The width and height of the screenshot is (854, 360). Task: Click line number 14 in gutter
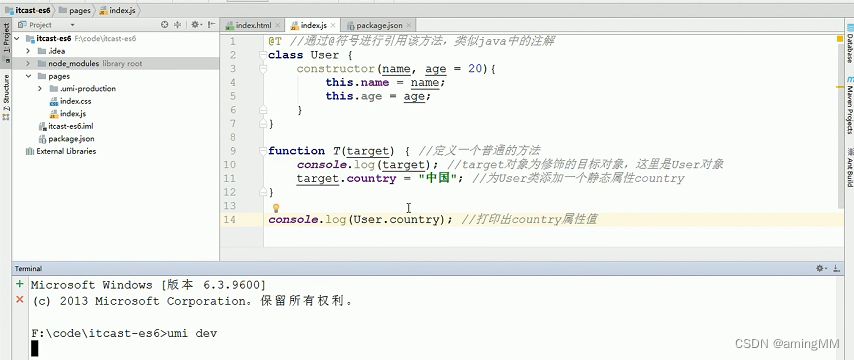pyautogui.click(x=230, y=219)
